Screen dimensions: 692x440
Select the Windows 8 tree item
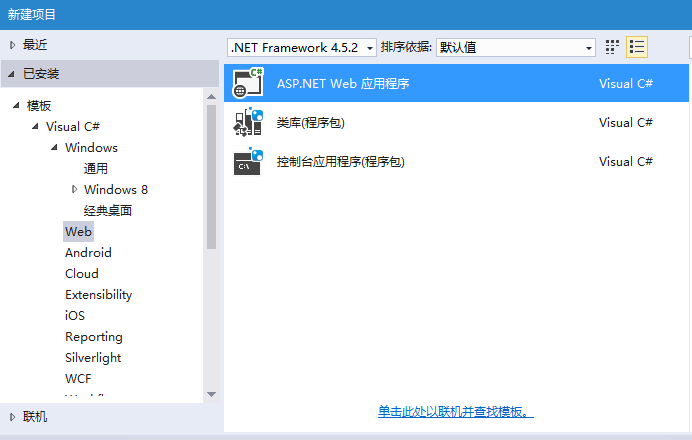tap(116, 189)
